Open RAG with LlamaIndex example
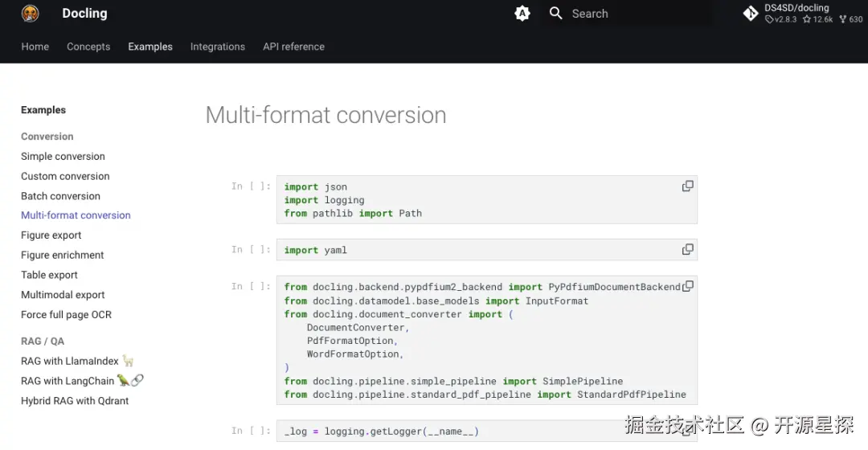 point(77,361)
